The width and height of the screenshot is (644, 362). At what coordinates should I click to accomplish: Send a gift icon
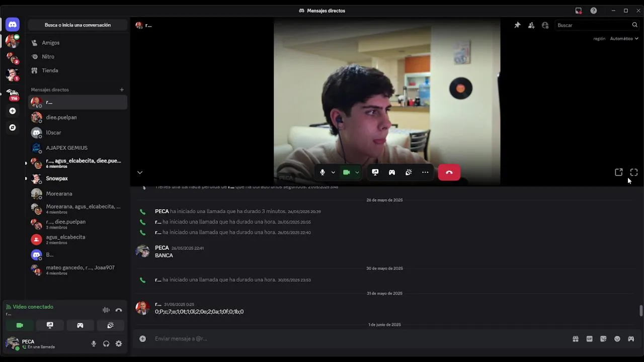tap(576, 339)
